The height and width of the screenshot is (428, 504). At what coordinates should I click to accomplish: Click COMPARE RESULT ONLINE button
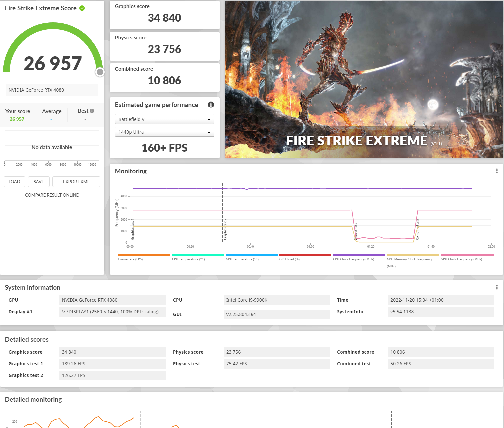(x=52, y=195)
